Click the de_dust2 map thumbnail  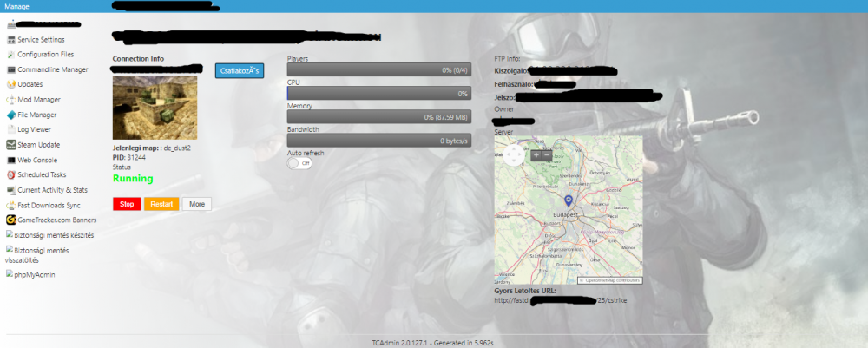point(155,108)
